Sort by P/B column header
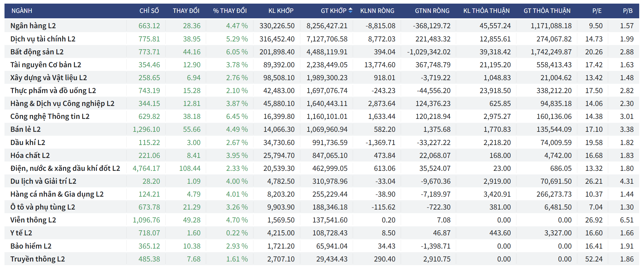644x269 pixels. [x=628, y=11]
